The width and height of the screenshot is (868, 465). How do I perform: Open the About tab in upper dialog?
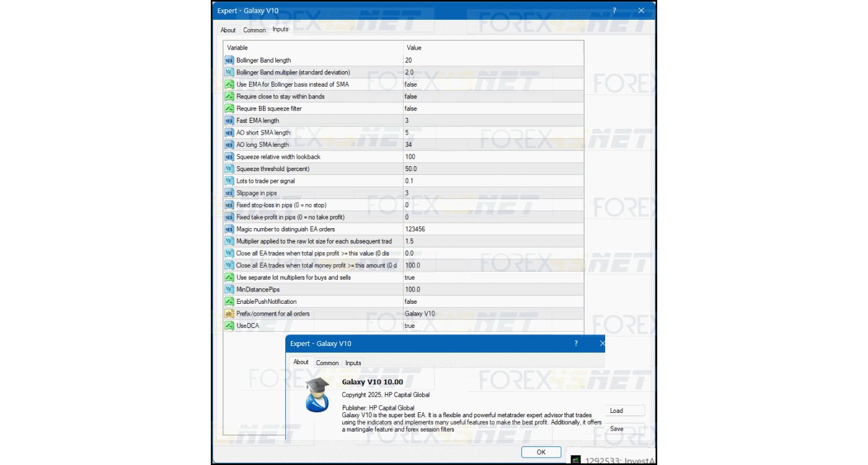pyautogui.click(x=228, y=30)
